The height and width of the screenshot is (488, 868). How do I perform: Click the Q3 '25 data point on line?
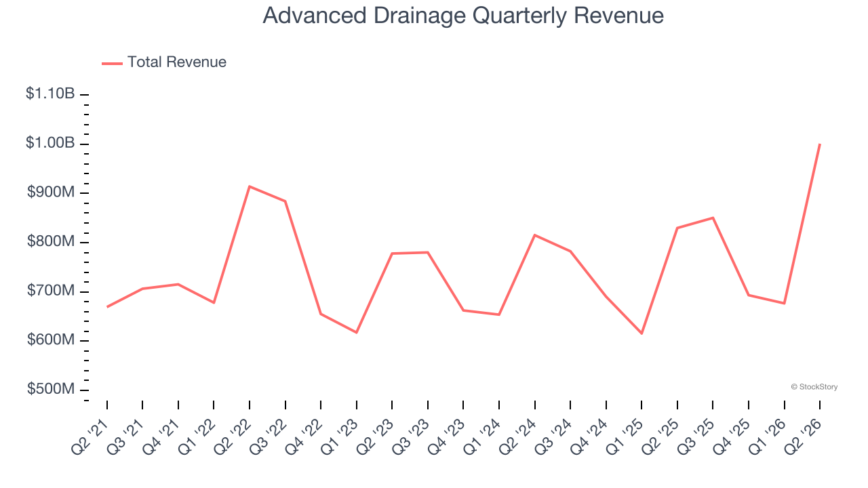point(713,218)
